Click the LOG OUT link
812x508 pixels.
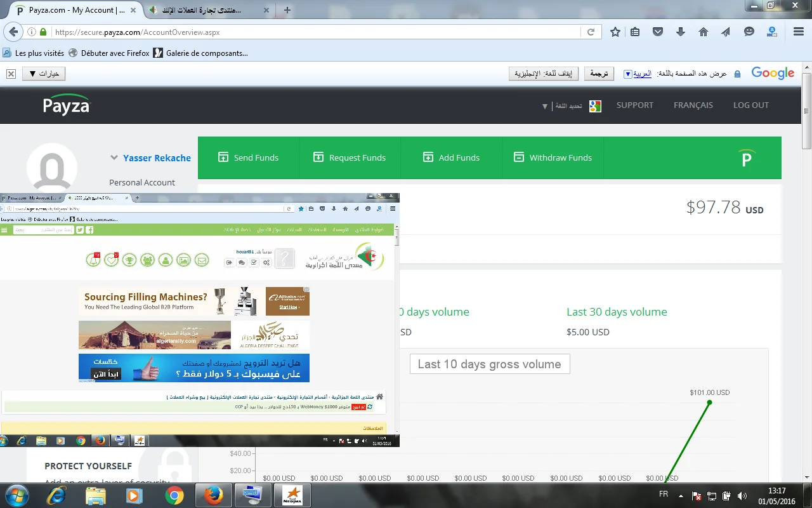pos(750,105)
